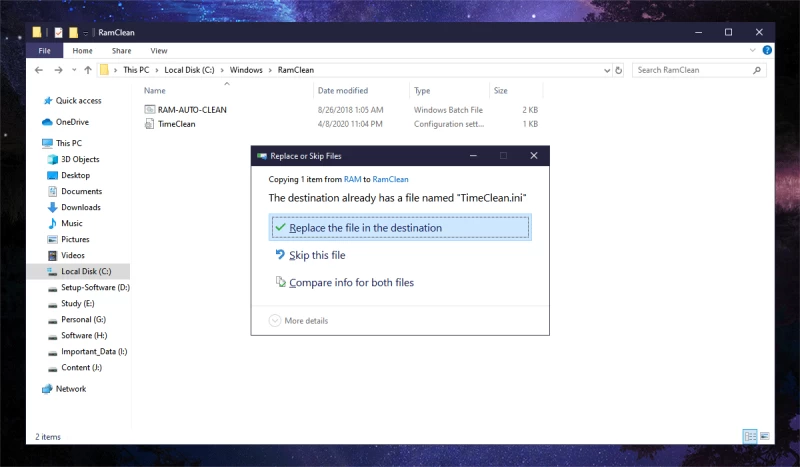The height and width of the screenshot is (467, 800).
Task: Open Pictures in the navigation pane
Action: [x=75, y=239]
